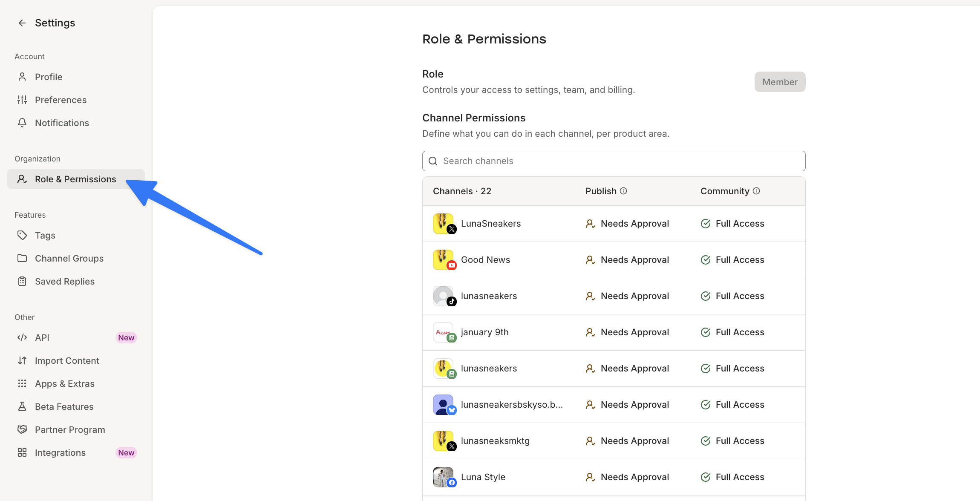980x501 pixels.
Task: Click Full Access for january 9th
Action: pyautogui.click(x=732, y=332)
